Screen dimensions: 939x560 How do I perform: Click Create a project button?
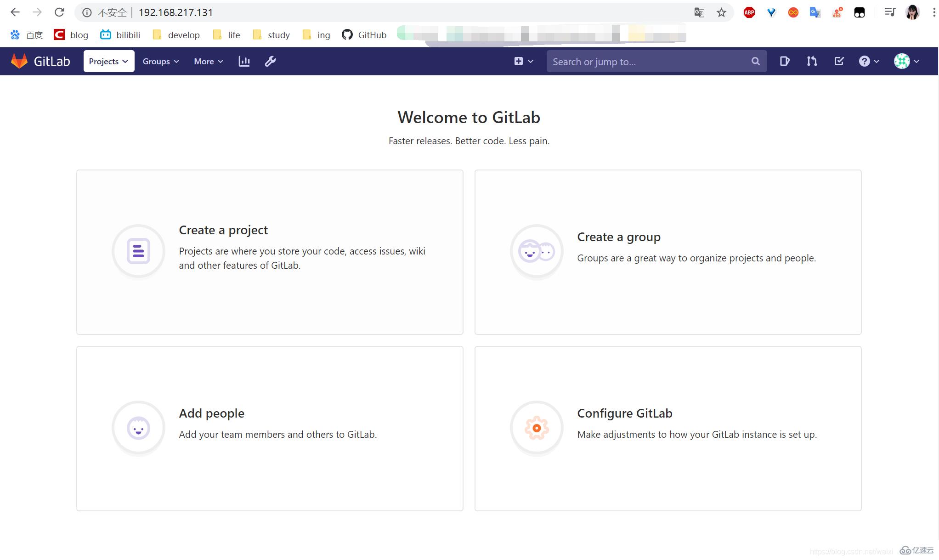coord(223,229)
